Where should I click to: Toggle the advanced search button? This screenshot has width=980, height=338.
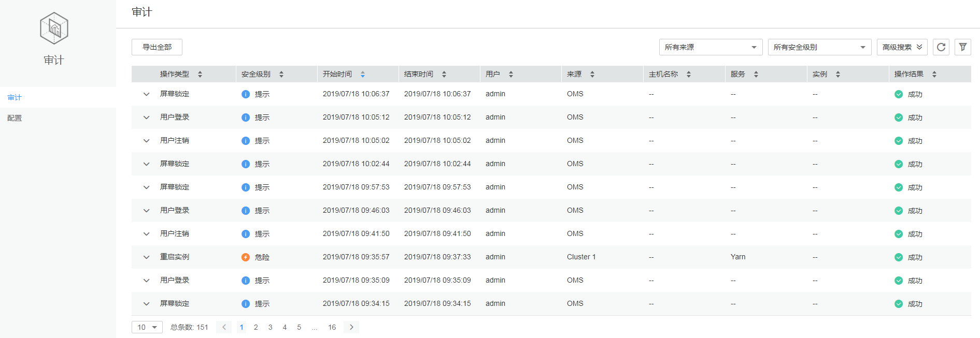[x=902, y=47]
